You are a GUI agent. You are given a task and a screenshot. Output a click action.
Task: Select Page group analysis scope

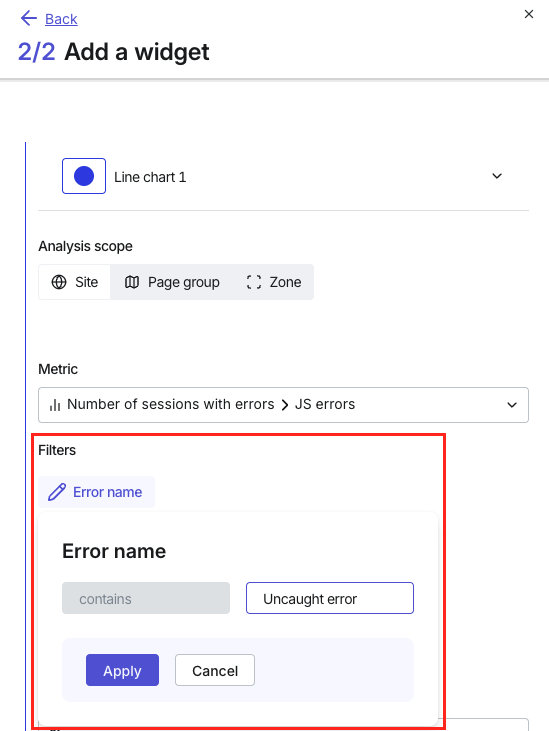coord(172,282)
